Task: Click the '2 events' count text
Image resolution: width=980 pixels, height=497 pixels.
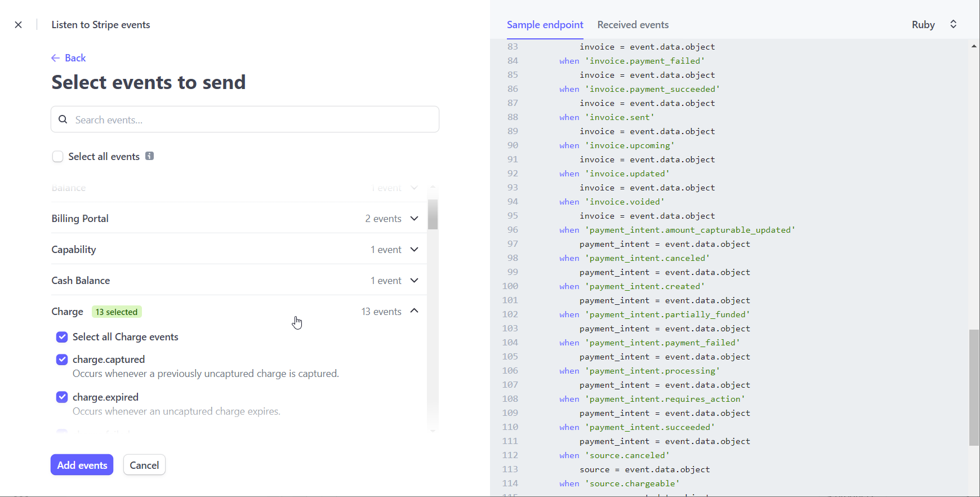Action: pyautogui.click(x=383, y=219)
